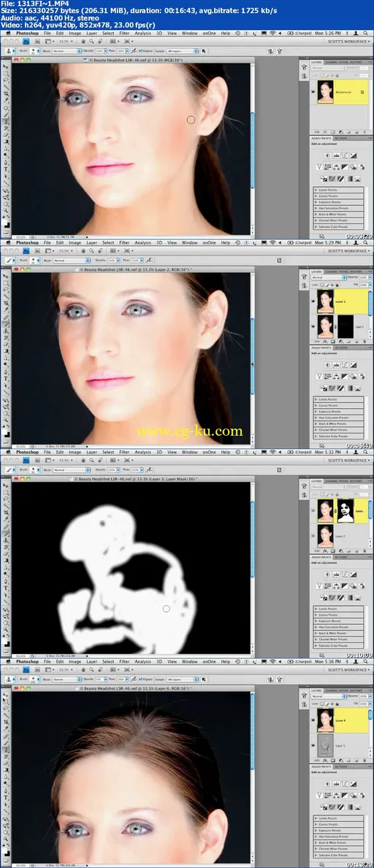Hide Layer 2 in the 5:32 PM Layers panel
Image resolution: width=374 pixels, height=868 pixels.
click(314, 537)
